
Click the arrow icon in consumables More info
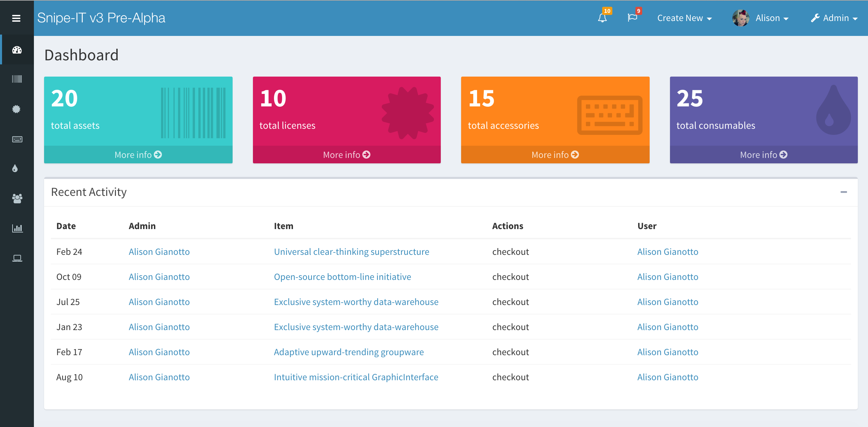(x=784, y=155)
